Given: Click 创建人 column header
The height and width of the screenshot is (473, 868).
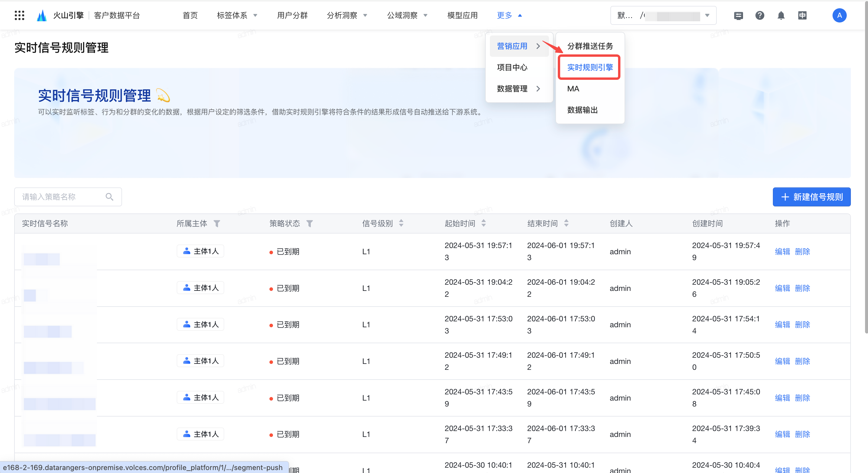Looking at the screenshot, I should (621, 223).
